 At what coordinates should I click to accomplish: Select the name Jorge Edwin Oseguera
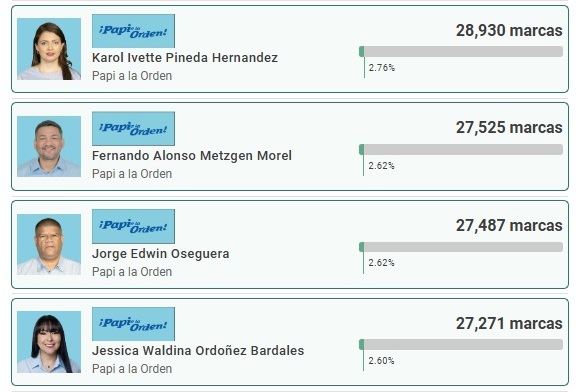pyautogui.click(x=161, y=254)
